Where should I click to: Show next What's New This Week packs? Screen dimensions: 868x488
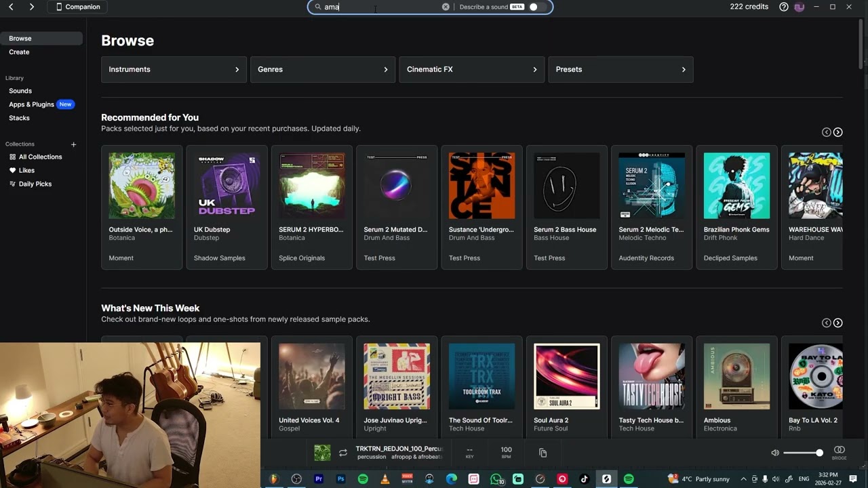(838, 323)
